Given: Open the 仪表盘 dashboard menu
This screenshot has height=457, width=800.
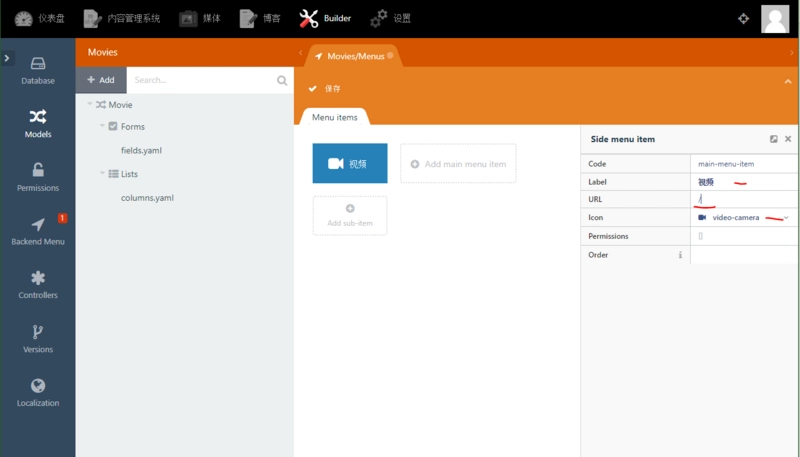Looking at the screenshot, I should pyautogui.click(x=39, y=18).
